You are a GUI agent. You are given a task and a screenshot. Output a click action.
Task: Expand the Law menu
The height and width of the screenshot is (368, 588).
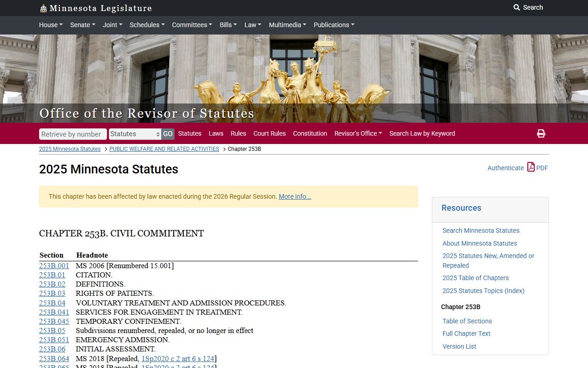point(253,25)
